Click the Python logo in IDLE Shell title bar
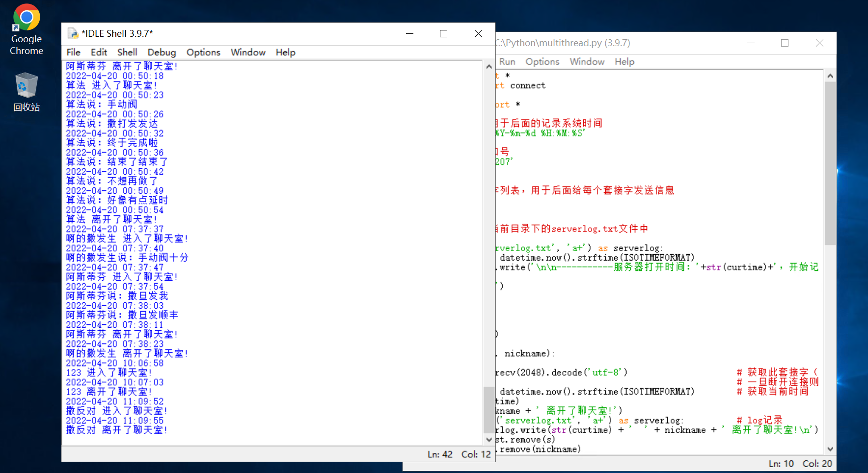This screenshot has width=868, height=473. 73,33
